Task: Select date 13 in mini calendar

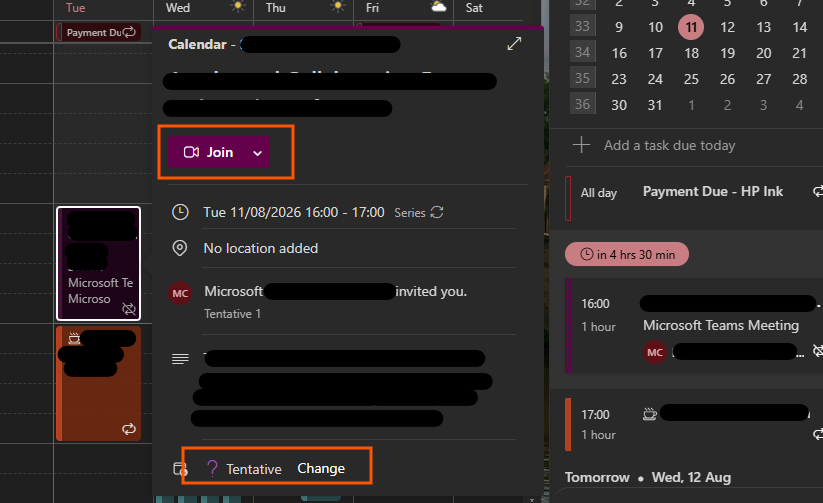Action: coord(764,27)
